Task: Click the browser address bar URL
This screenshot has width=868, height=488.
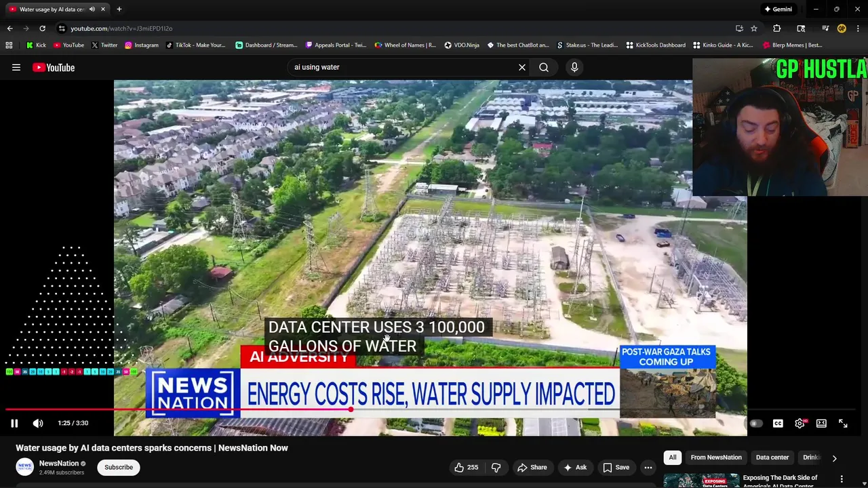Action: pos(121,28)
